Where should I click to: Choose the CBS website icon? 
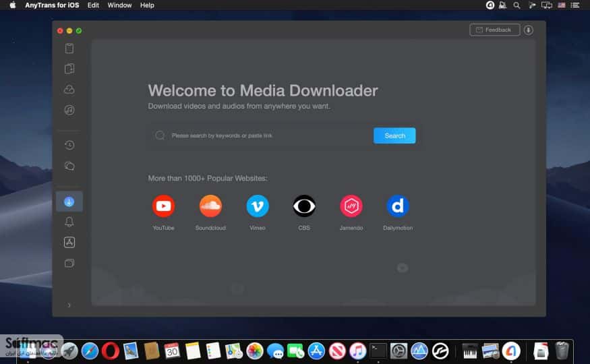[304, 206]
